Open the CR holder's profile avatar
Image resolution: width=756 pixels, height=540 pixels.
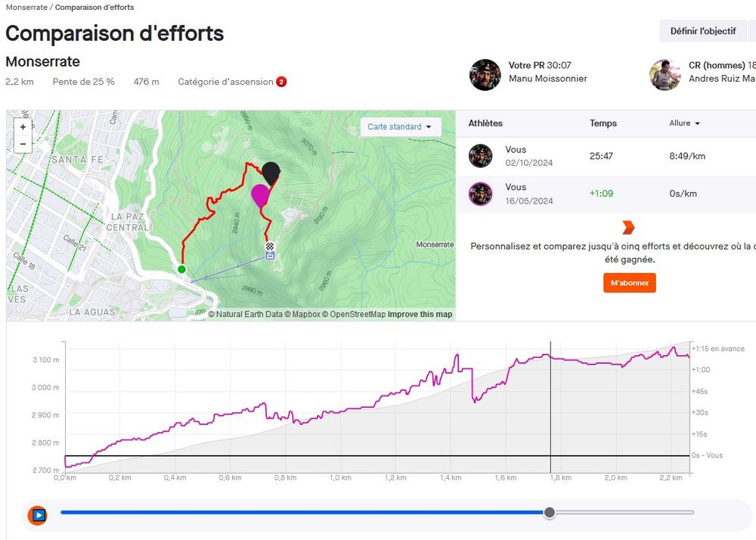(665, 75)
